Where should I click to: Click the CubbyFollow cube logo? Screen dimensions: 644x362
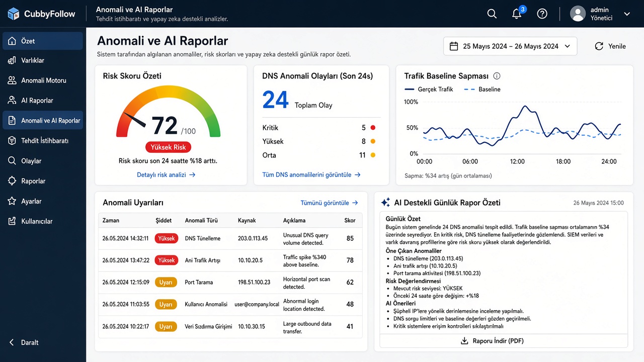[x=14, y=14]
